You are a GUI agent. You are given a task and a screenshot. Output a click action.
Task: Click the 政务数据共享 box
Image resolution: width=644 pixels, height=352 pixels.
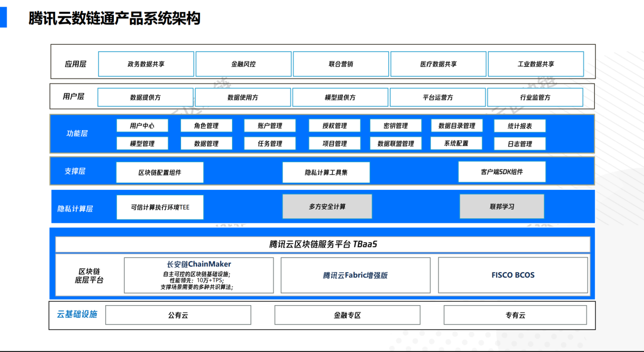pyautogui.click(x=146, y=64)
